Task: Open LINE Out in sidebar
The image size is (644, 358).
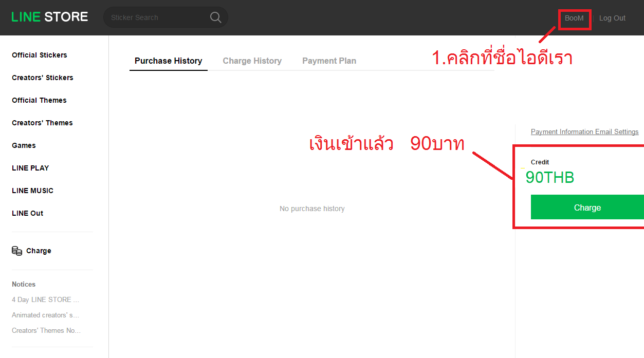Action: pos(27,213)
